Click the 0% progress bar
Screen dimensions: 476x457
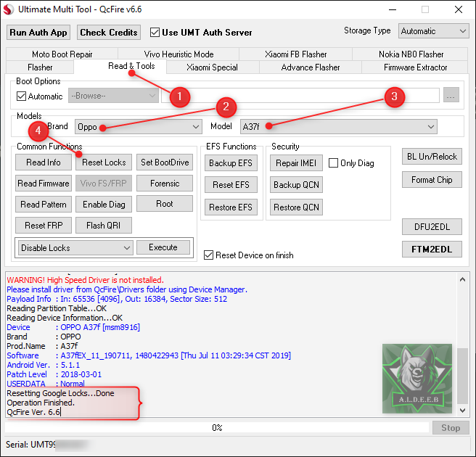pos(217,427)
